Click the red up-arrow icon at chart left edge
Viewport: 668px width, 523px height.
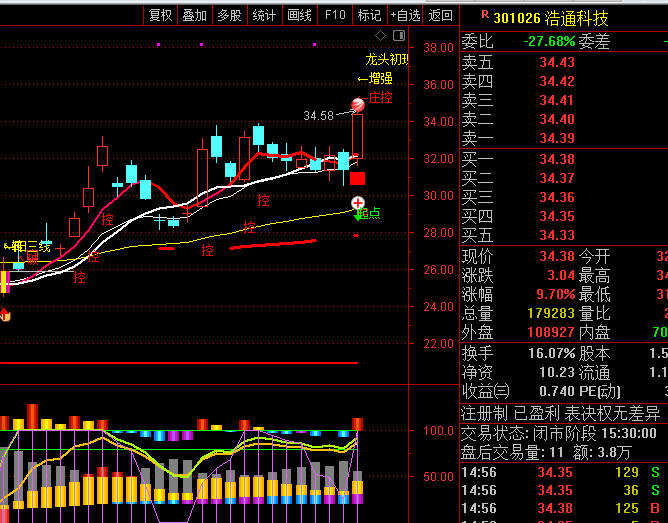click(x=4, y=315)
